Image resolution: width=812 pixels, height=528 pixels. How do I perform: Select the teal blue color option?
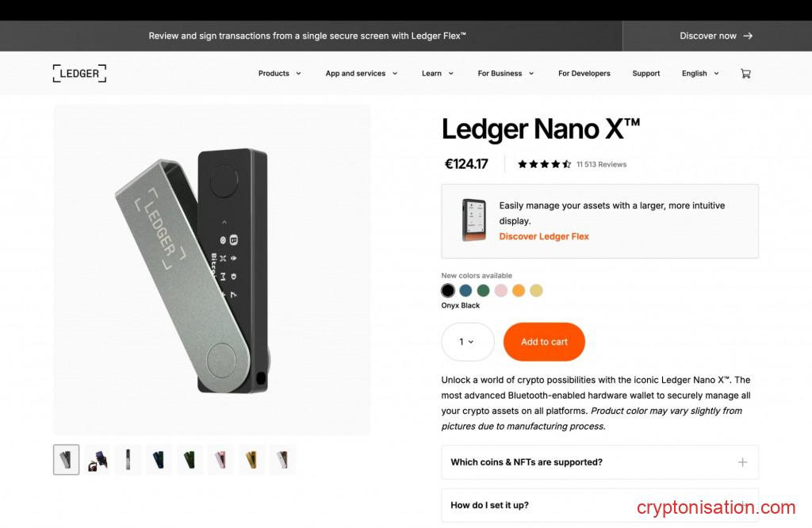[x=465, y=290]
